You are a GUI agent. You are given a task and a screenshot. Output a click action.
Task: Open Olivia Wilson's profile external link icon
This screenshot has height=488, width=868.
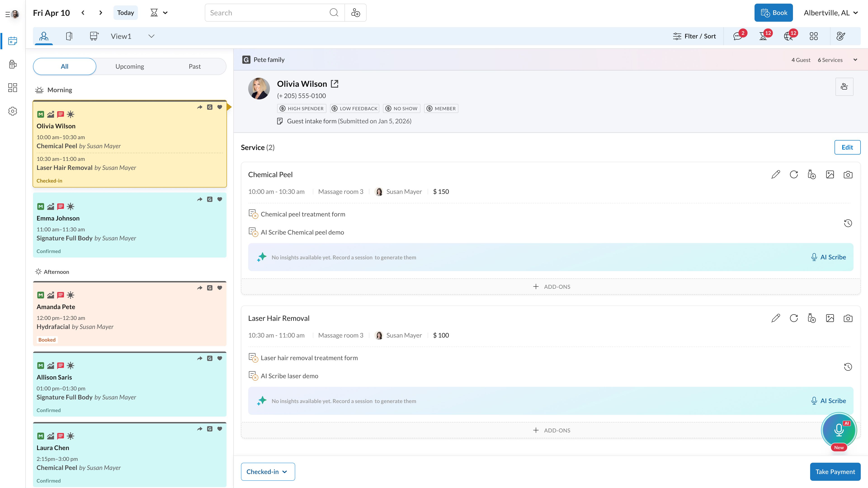coord(335,84)
